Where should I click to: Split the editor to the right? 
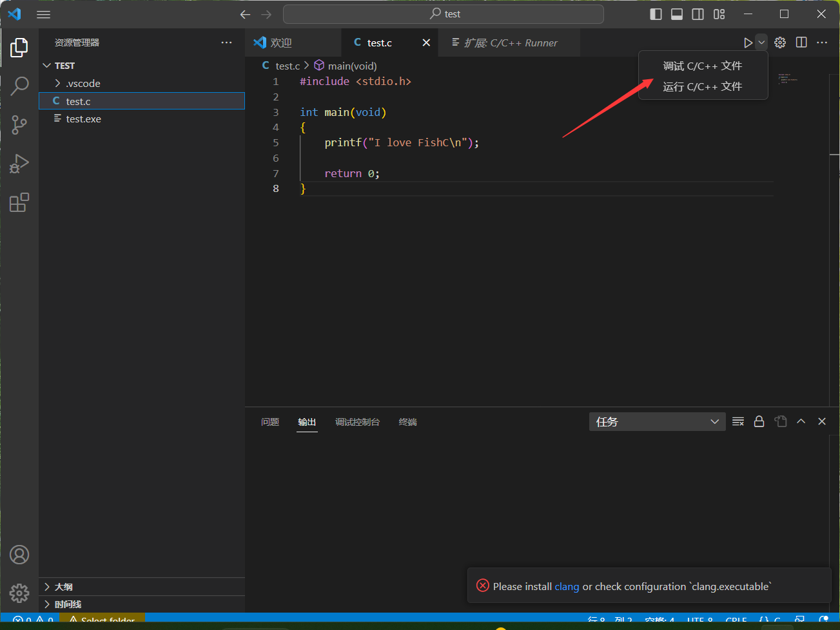click(x=801, y=43)
